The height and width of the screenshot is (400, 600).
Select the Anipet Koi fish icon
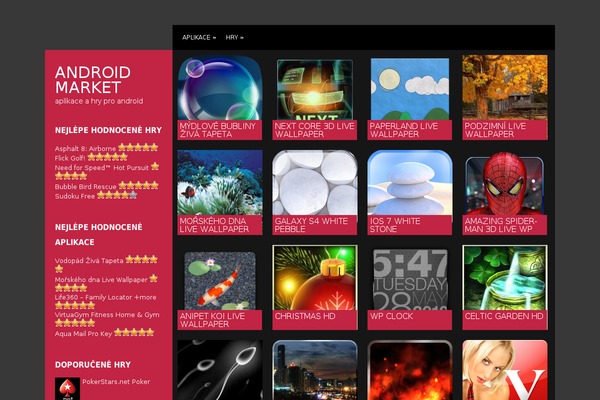[x=220, y=281]
